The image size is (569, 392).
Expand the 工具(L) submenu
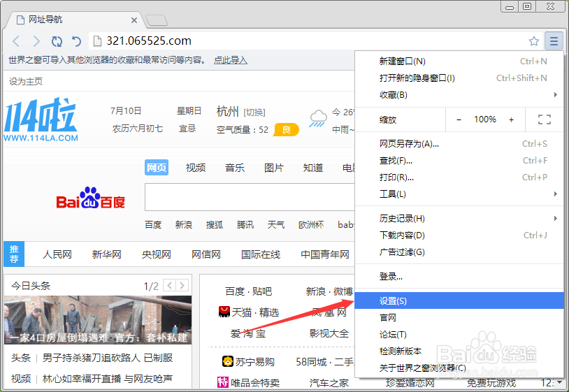tap(459, 194)
